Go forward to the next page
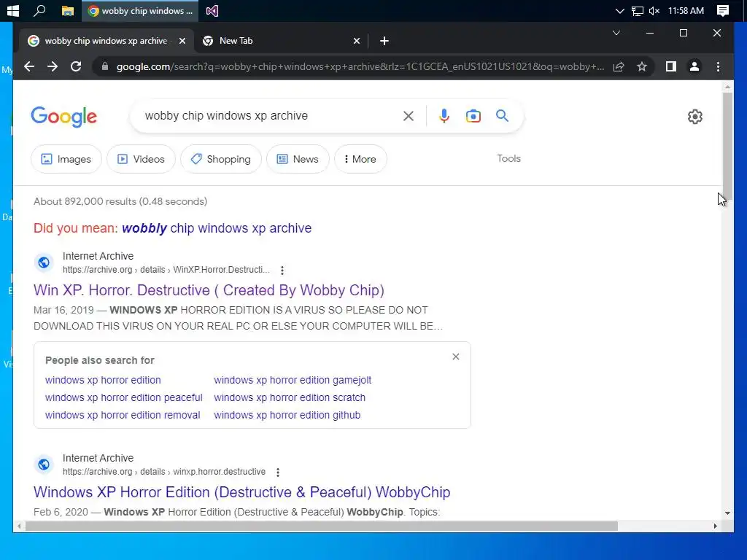This screenshot has height=560, width=747. pos(53,66)
